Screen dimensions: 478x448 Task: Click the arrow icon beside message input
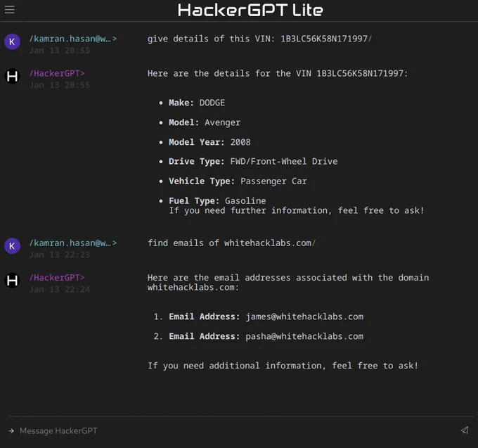(11, 430)
